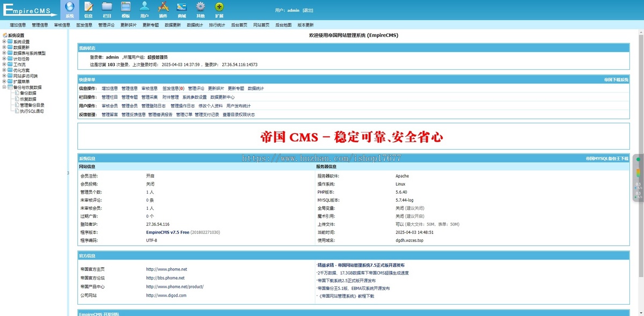Open 数据更新中心 in the quick menu

pos(222,97)
